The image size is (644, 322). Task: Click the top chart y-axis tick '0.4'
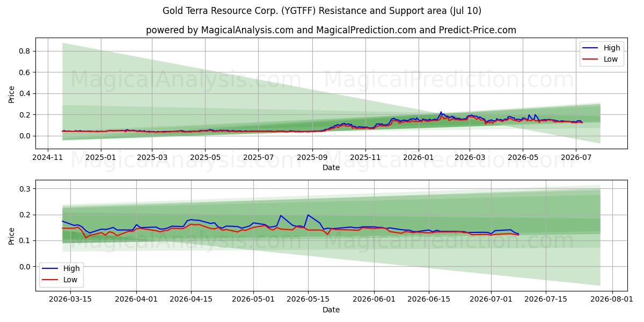(26, 93)
